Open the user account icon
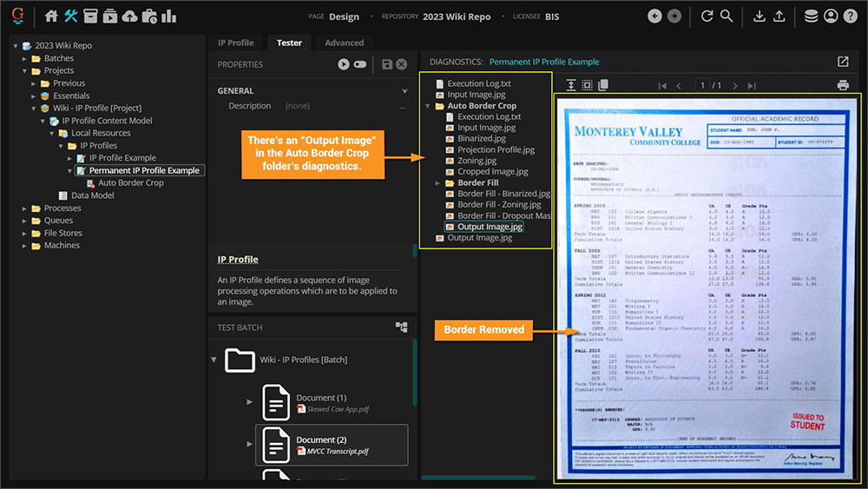The width and height of the screenshot is (868, 489). click(831, 16)
